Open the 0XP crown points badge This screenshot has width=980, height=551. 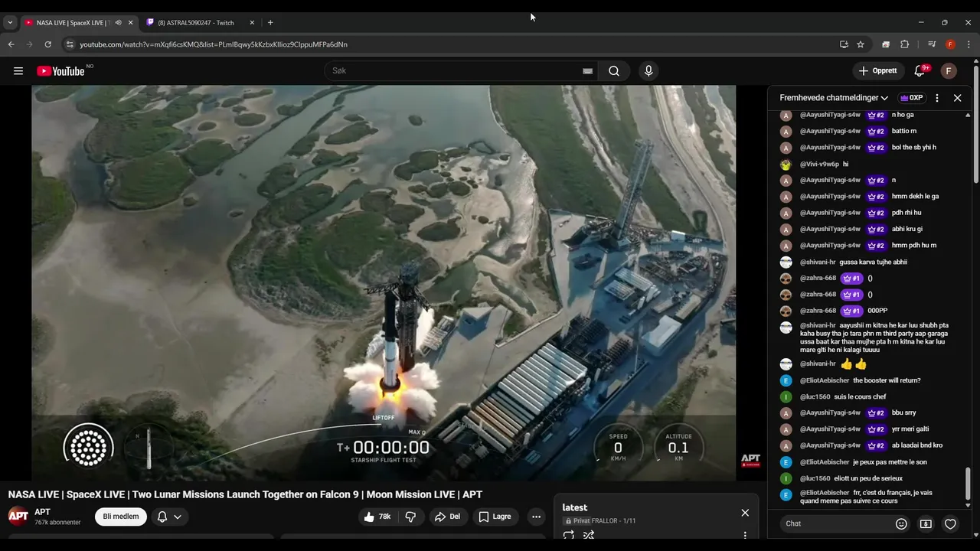[911, 98]
